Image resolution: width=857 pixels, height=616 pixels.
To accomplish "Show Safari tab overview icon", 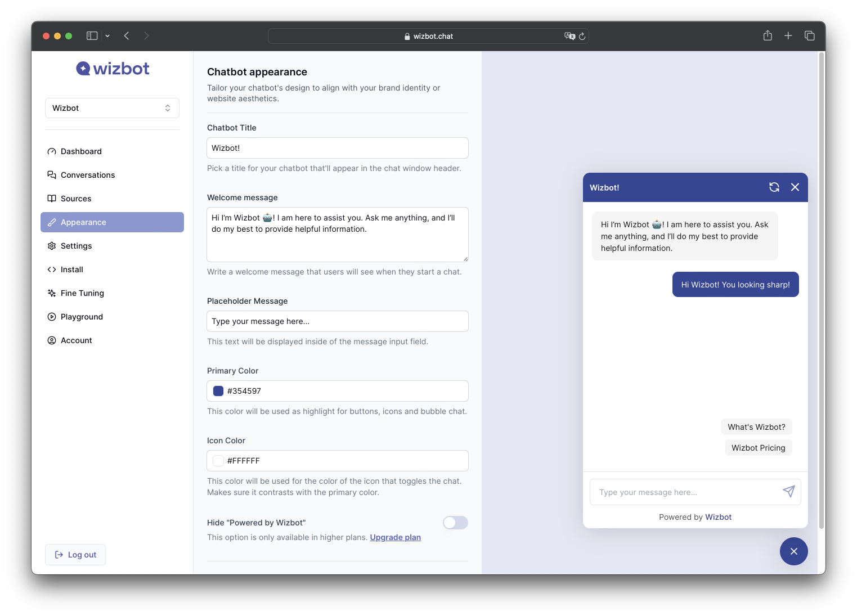I will 810,35.
